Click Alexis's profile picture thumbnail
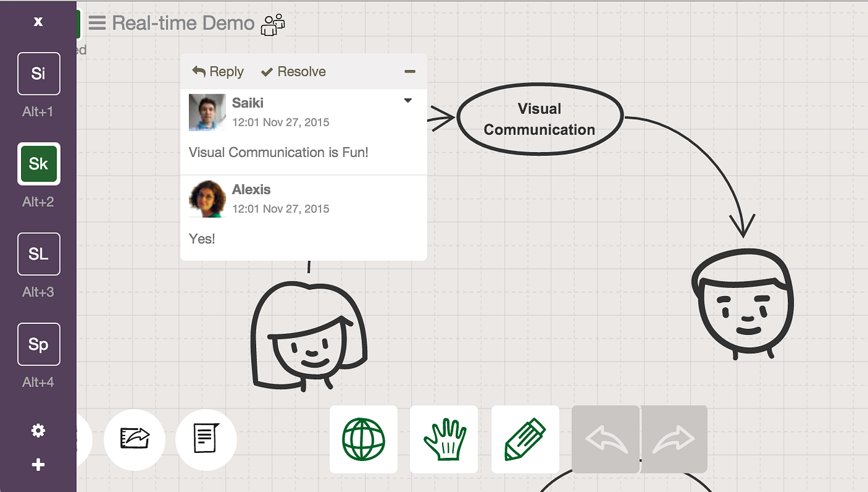The width and height of the screenshot is (868, 492). point(206,199)
